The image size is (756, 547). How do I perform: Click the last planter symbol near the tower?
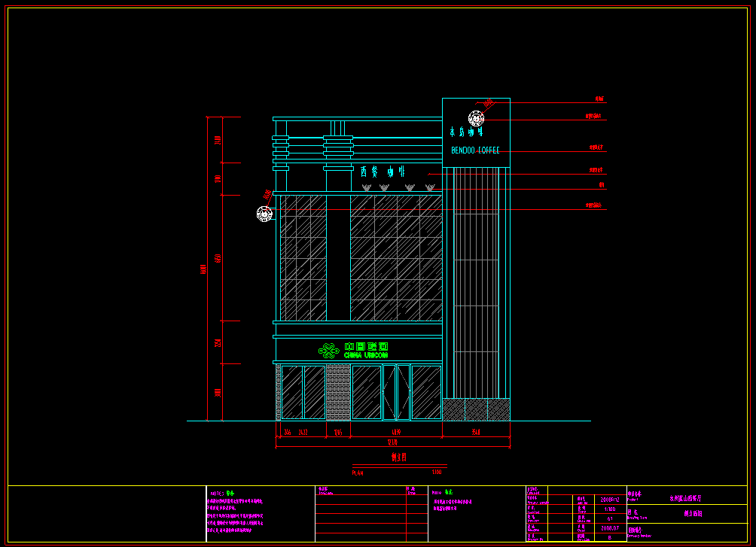(x=430, y=187)
